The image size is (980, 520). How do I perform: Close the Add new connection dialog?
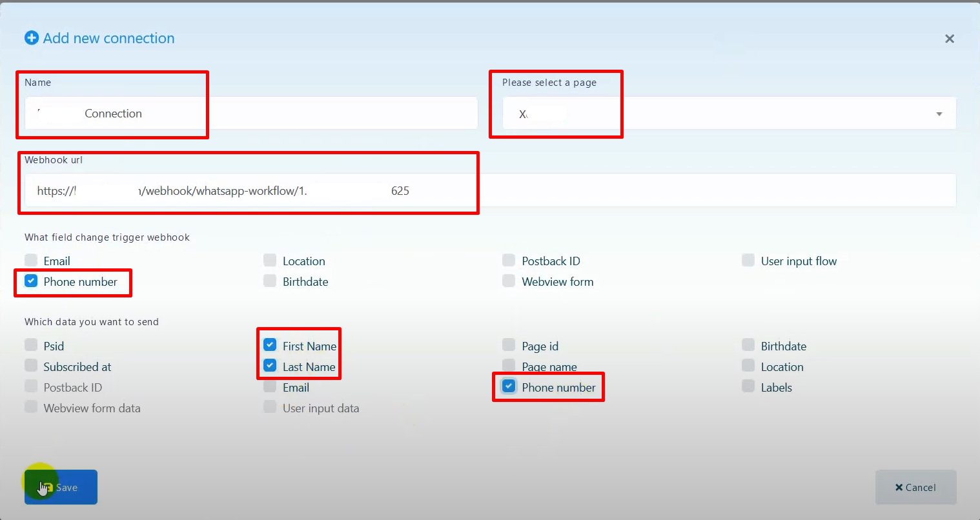coord(949,39)
